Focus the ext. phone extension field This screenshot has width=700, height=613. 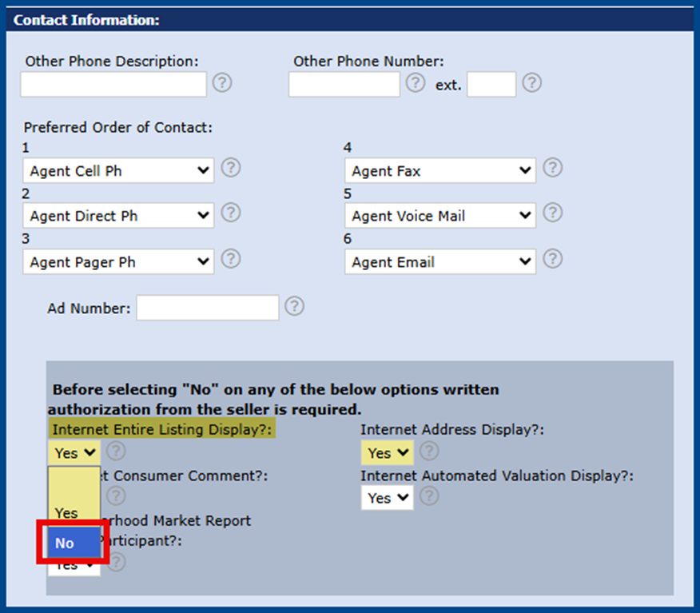(491, 85)
